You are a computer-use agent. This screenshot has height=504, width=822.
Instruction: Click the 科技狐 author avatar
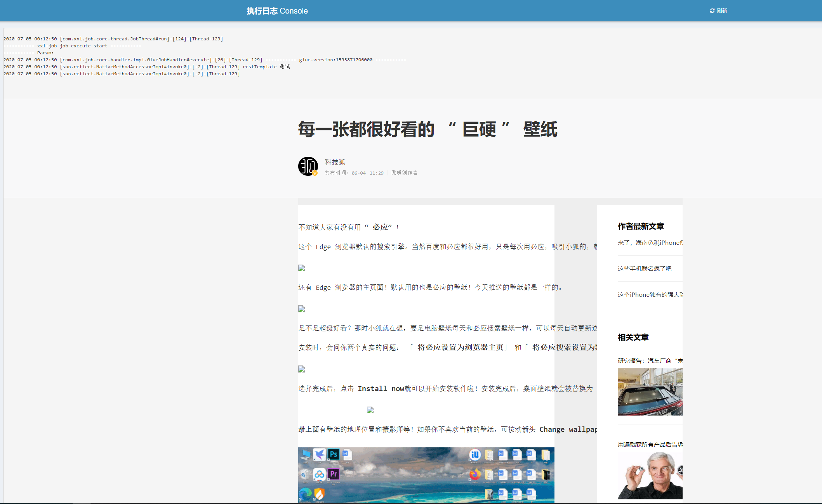click(308, 166)
